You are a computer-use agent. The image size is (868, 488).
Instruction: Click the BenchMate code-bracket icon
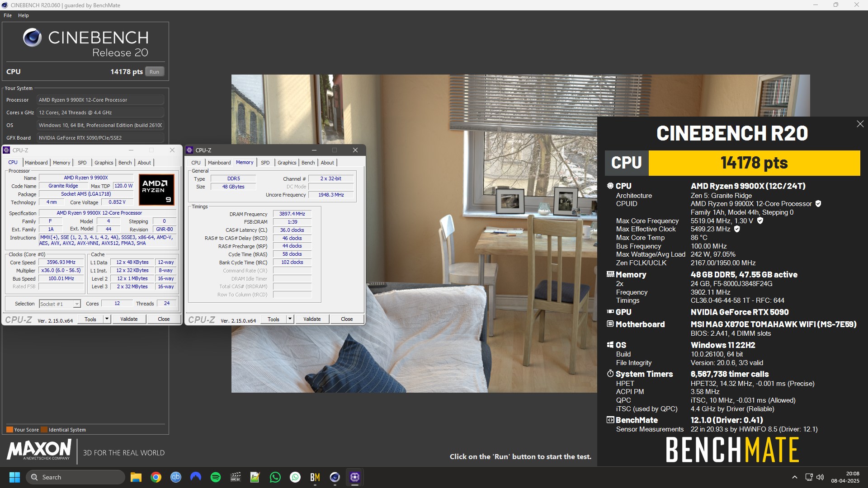point(610,420)
